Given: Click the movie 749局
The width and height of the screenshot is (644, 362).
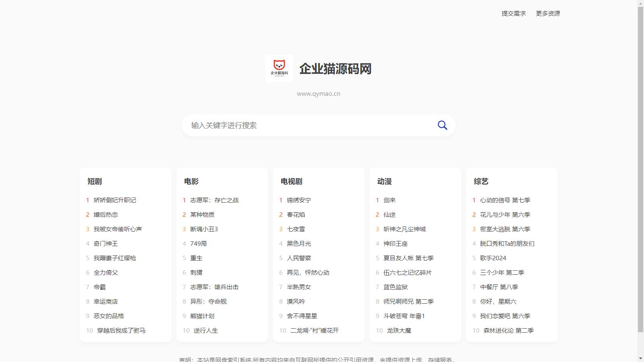Looking at the screenshot, I should pos(198,244).
